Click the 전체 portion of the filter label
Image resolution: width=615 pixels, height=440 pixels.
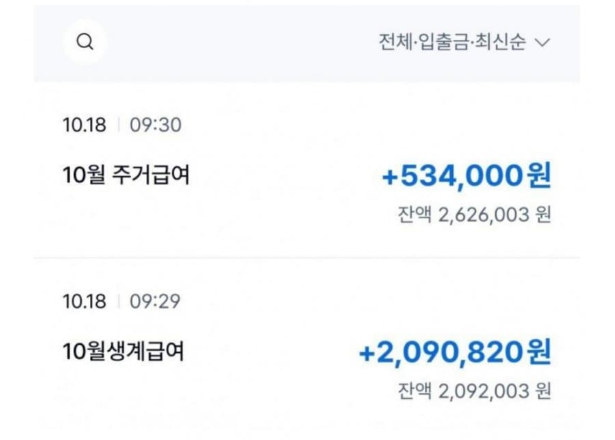pyautogui.click(x=395, y=42)
